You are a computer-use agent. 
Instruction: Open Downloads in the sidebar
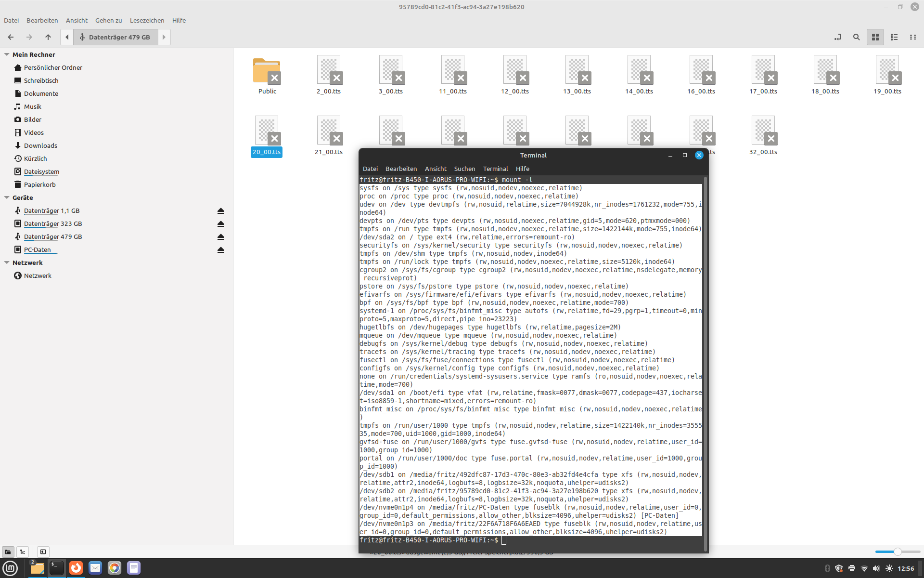pos(40,145)
